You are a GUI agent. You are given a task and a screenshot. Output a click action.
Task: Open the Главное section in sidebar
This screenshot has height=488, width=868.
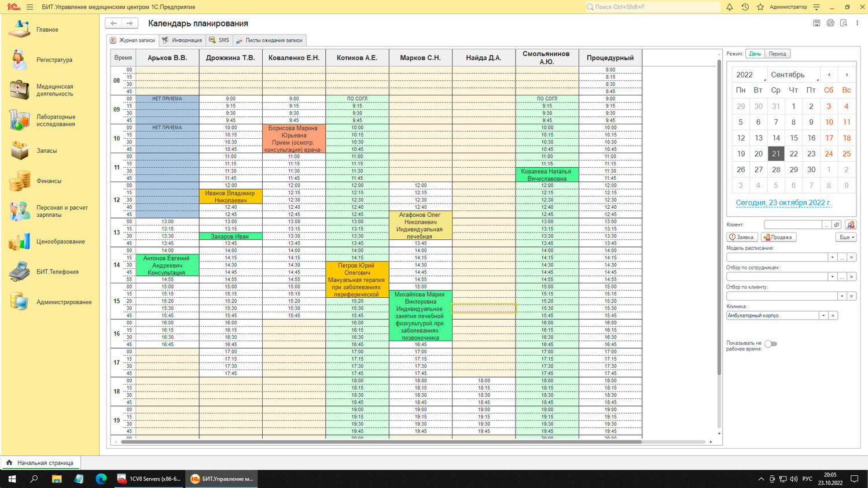click(x=47, y=29)
